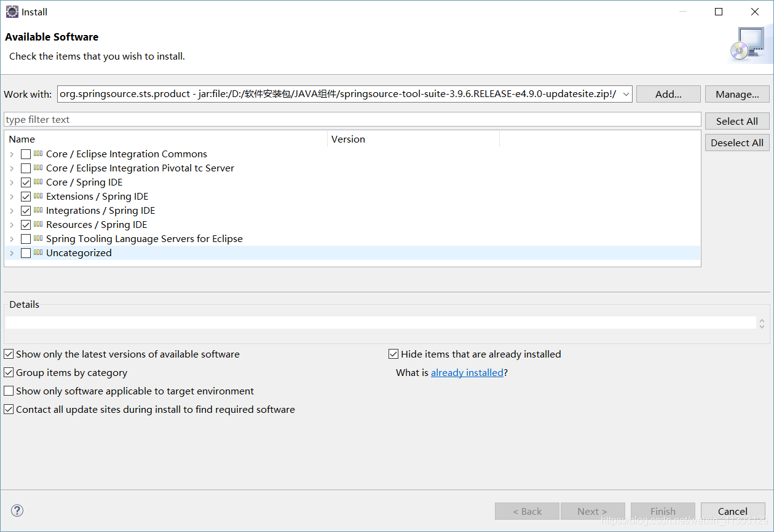Click the Add button
This screenshot has width=774, height=532.
tap(668, 94)
